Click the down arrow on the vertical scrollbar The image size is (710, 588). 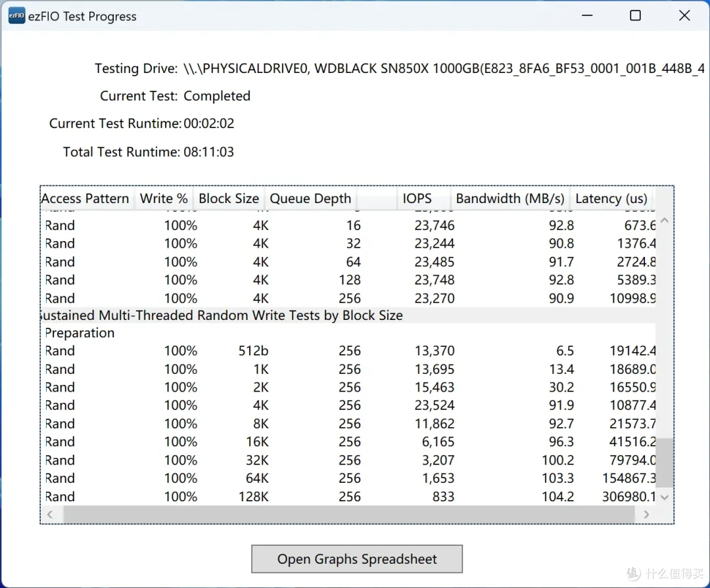point(664,497)
